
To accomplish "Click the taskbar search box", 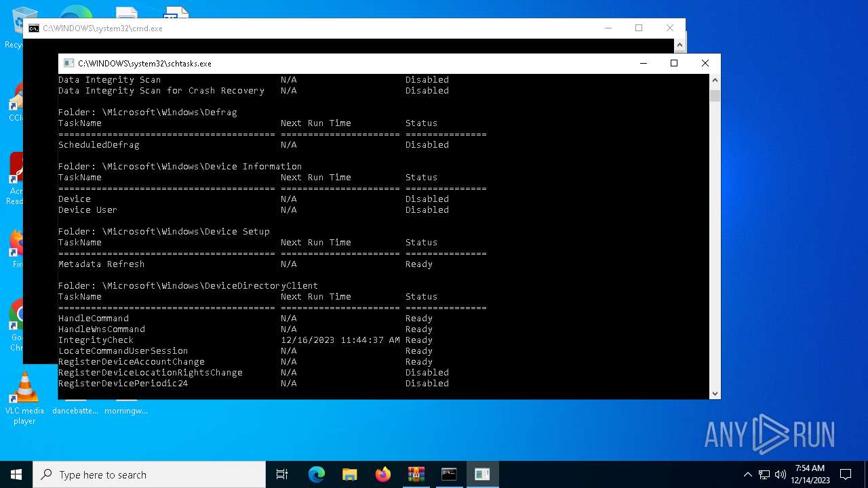I will [x=149, y=474].
